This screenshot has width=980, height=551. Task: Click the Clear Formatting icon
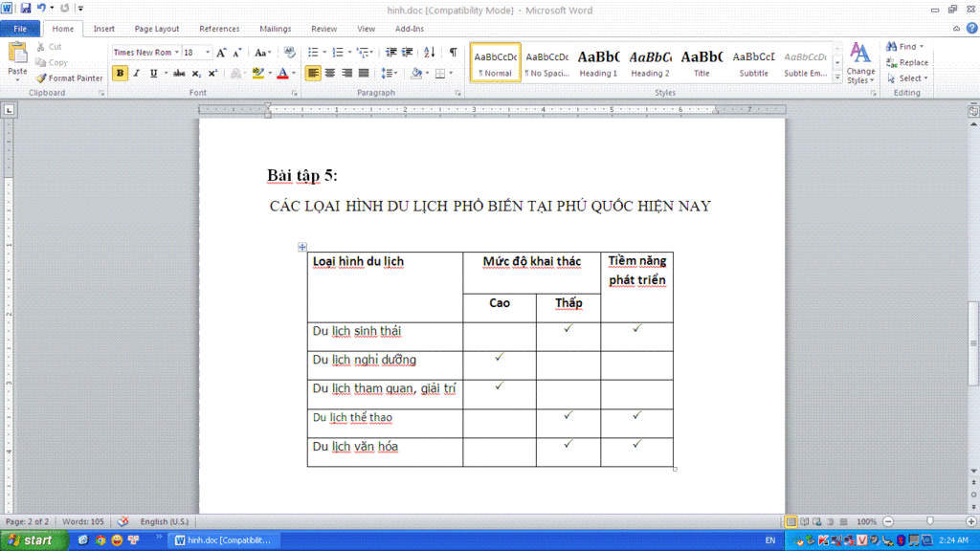pos(290,53)
